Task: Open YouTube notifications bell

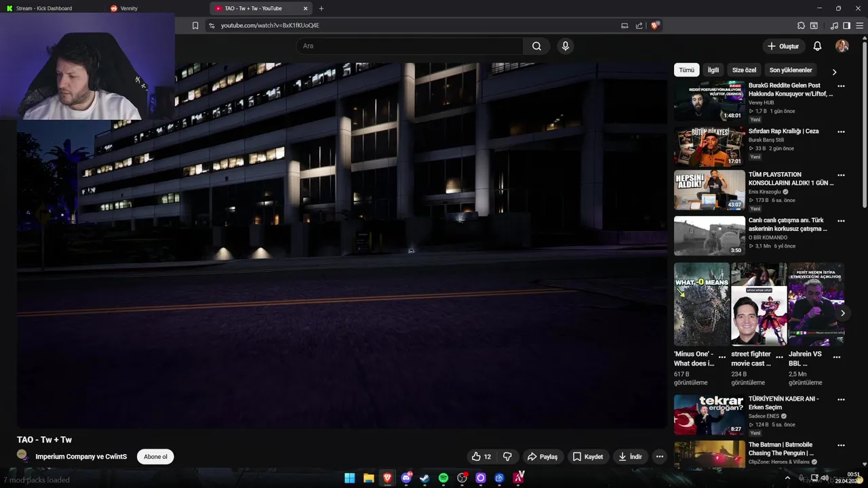Action: [817, 46]
